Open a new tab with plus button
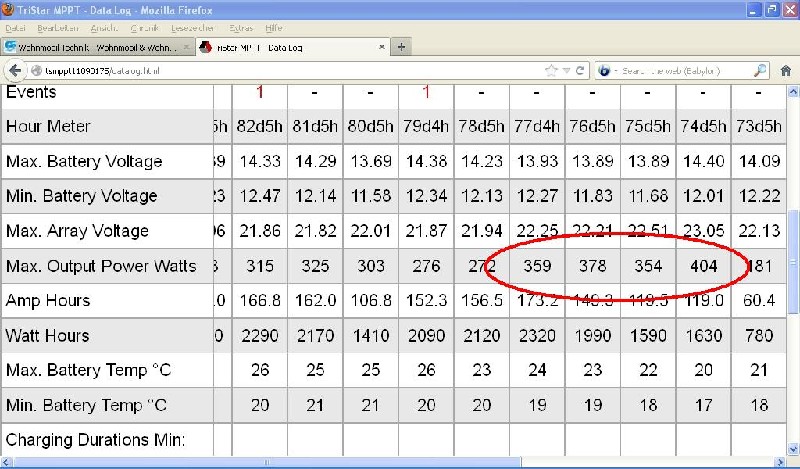 coord(401,47)
